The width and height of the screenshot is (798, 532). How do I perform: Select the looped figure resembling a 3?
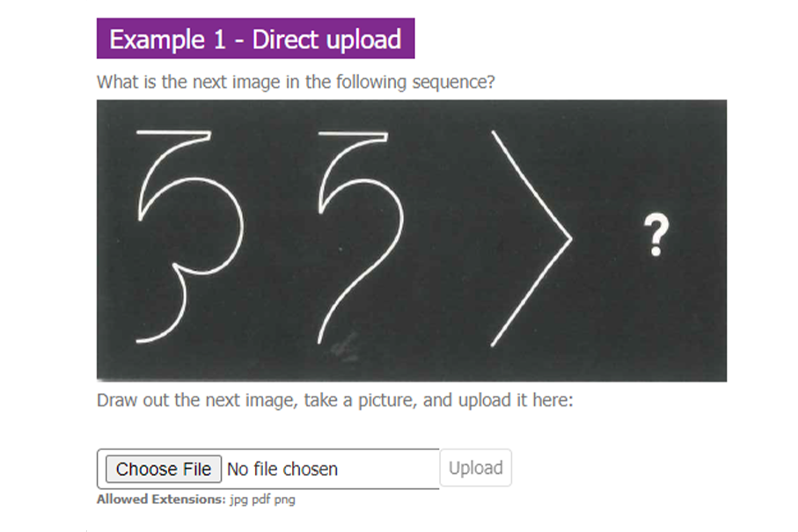pyautogui.click(x=189, y=237)
